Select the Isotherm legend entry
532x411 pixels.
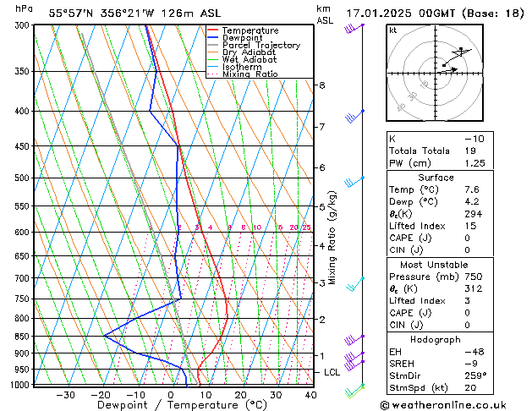click(x=235, y=67)
